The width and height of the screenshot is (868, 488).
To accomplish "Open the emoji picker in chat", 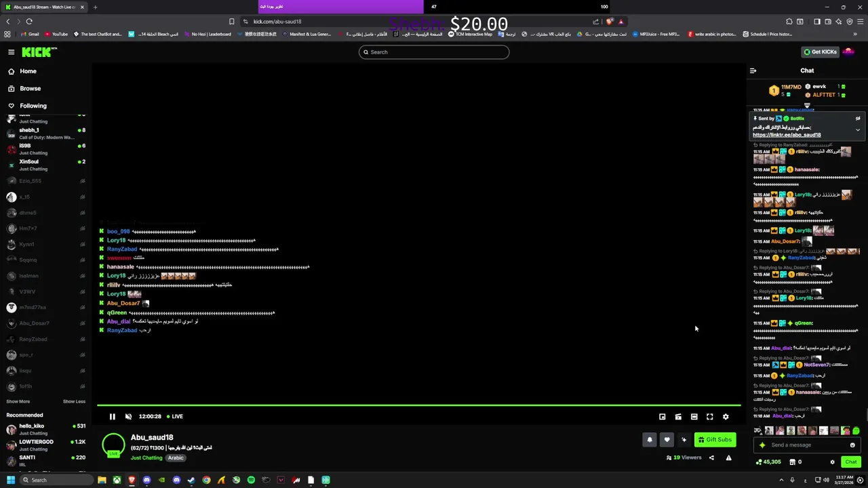I will [852, 445].
